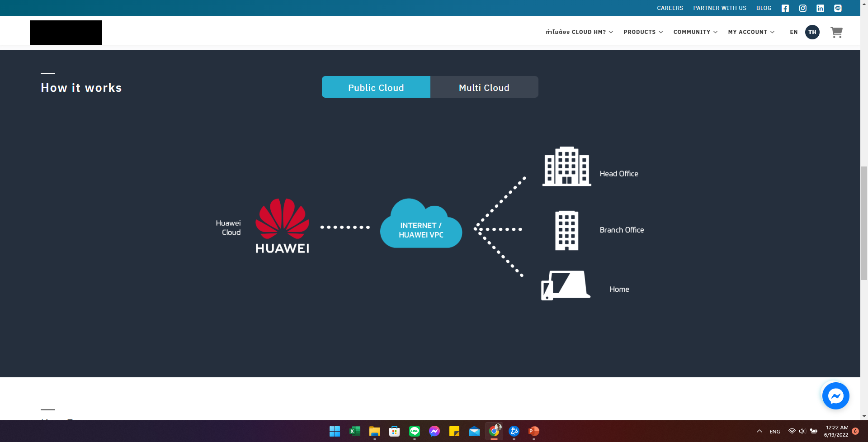This screenshot has height=442, width=868.
Task: Expand the ทำไมต้อง CLOUD HM? menu
Action: tap(579, 32)
